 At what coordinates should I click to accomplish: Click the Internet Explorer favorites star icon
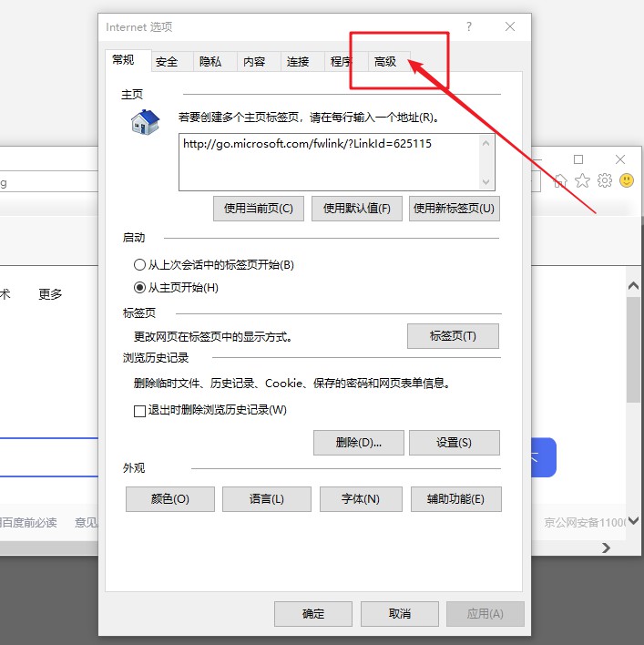[x=583, y=180]
